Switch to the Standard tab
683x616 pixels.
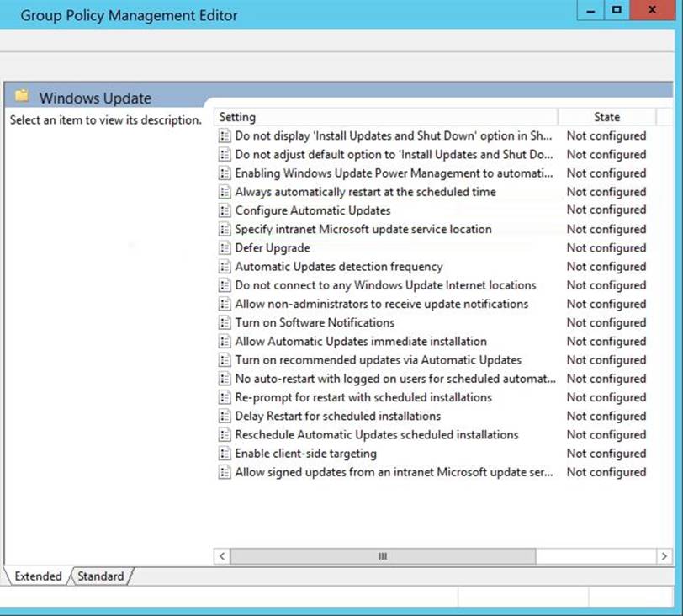pyautogui.click(x=101, y=576)
